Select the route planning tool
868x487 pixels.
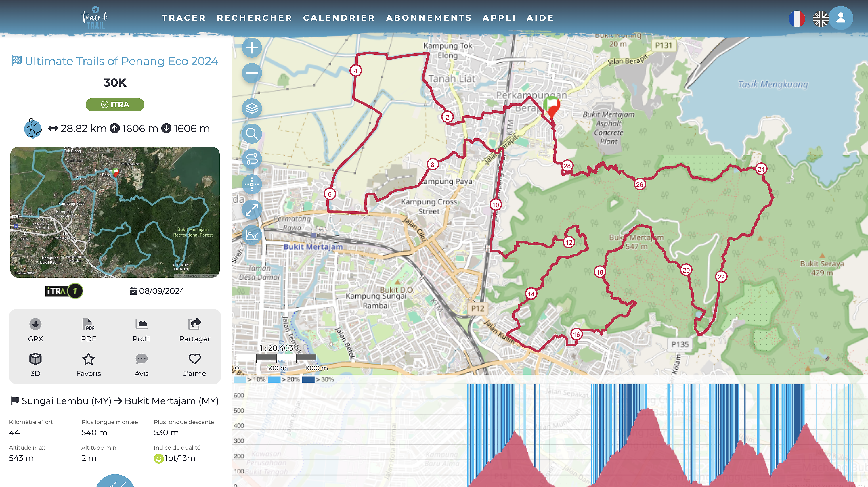[x=252, y=159]
